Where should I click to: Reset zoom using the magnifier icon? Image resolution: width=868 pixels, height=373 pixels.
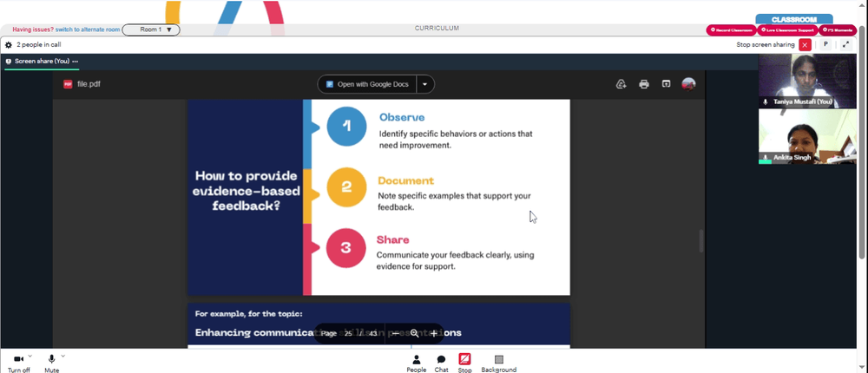(x=414, y=334)
